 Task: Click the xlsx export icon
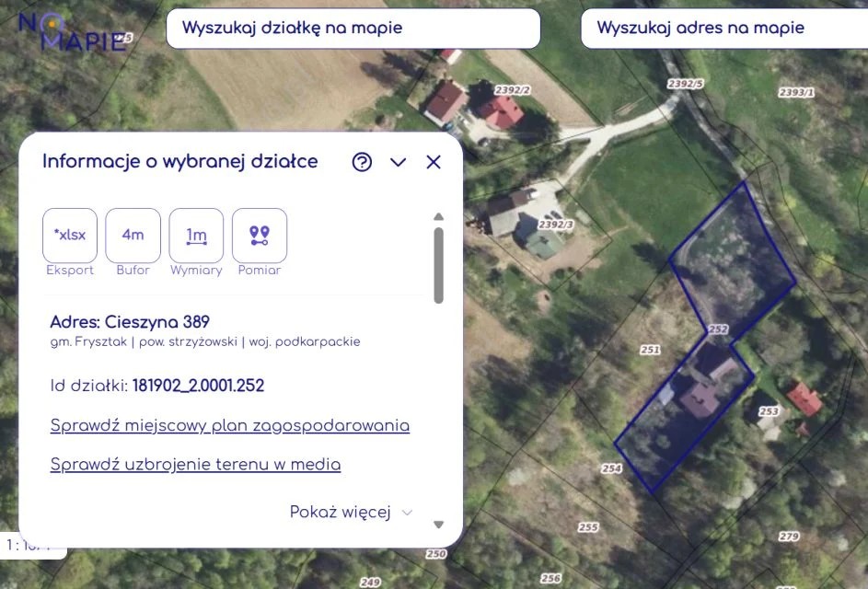pyautogui.click(x=70, y=236)
